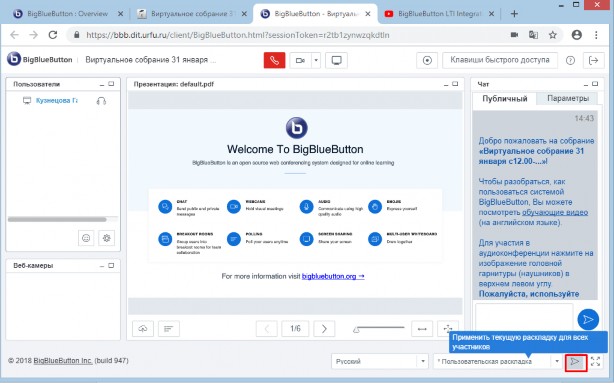Switch to the second Виртуальное собрание browser tab
The height and width of the screenshot is (383, 614).
[x=192, y=14]
